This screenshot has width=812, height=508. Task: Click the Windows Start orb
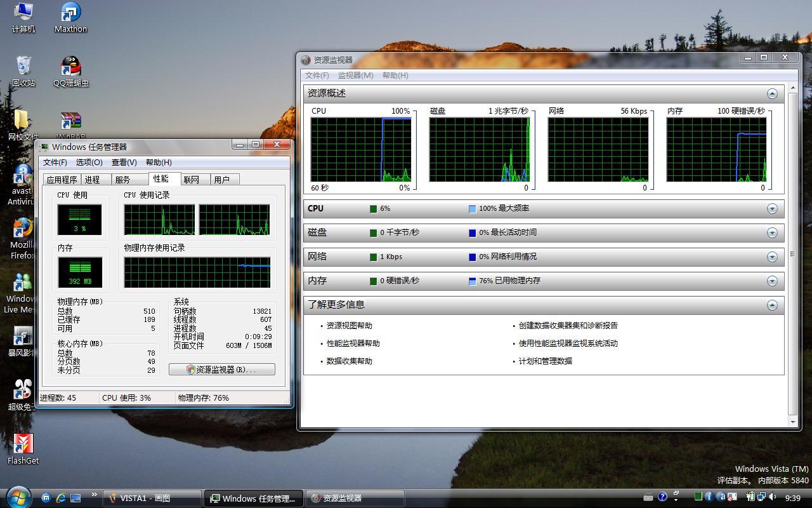pos(17,497)
